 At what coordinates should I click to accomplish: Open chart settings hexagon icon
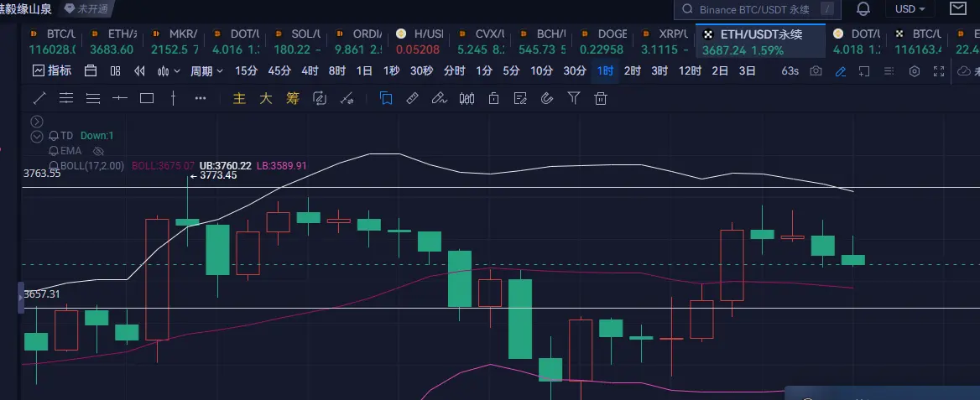[x=915, y=71]
